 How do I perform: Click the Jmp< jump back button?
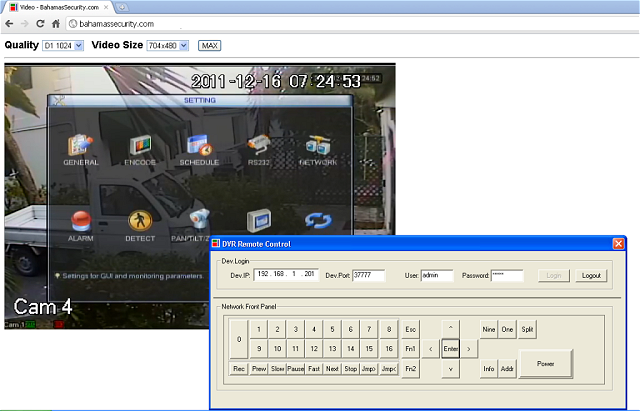coord(389,369)
